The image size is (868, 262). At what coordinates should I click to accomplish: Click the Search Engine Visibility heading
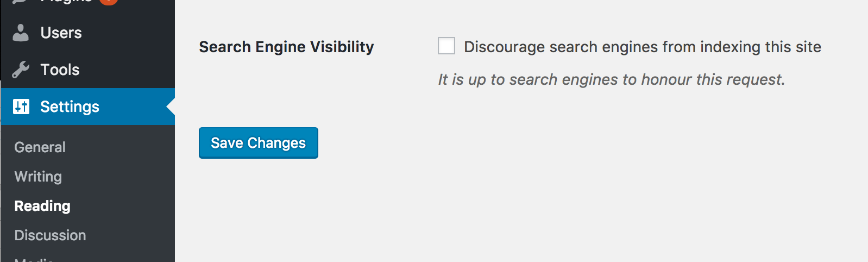point(286,47)
